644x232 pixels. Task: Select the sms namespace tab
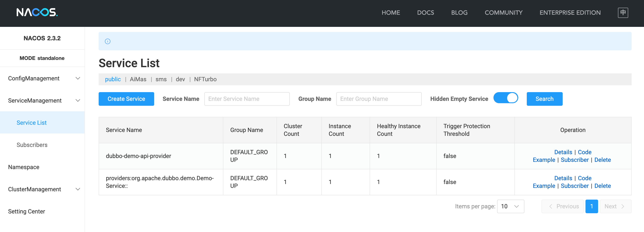pos(161,79)
